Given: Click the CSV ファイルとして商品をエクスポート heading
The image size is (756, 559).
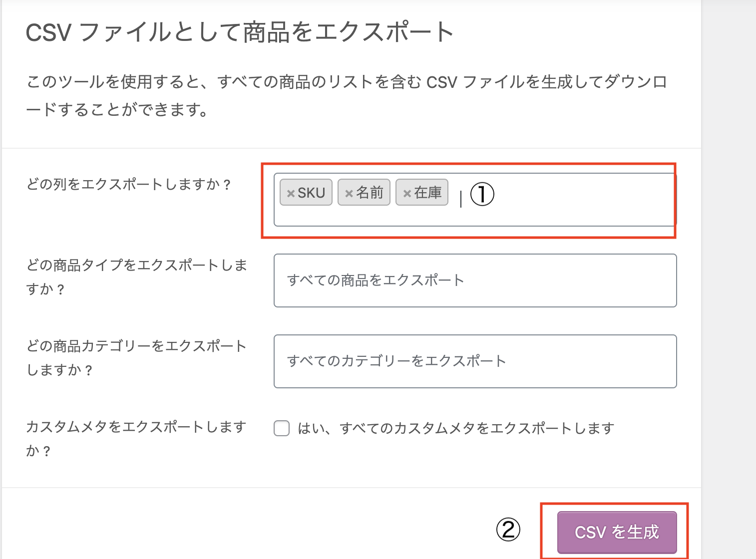Looking at the screenshot, I should coord(240,33).
